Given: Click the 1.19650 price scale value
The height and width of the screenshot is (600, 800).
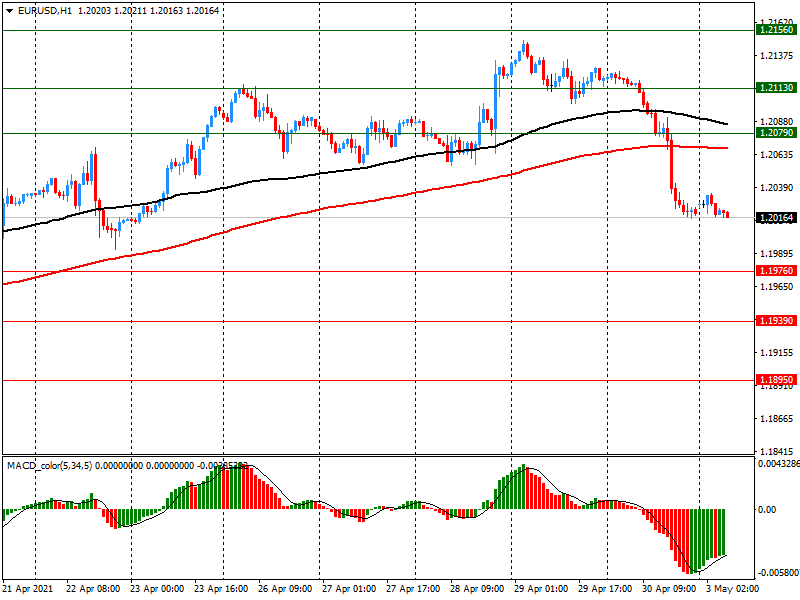Looking at the screenshot, I should [x=777, y=287].
